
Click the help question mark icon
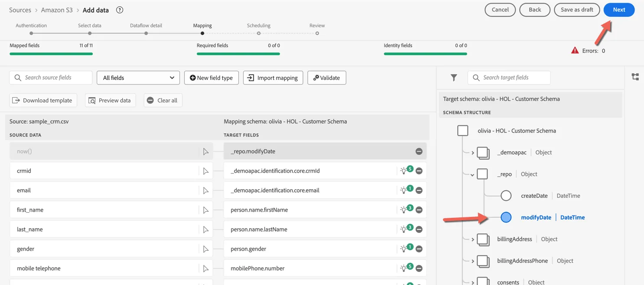pos(120,10)
